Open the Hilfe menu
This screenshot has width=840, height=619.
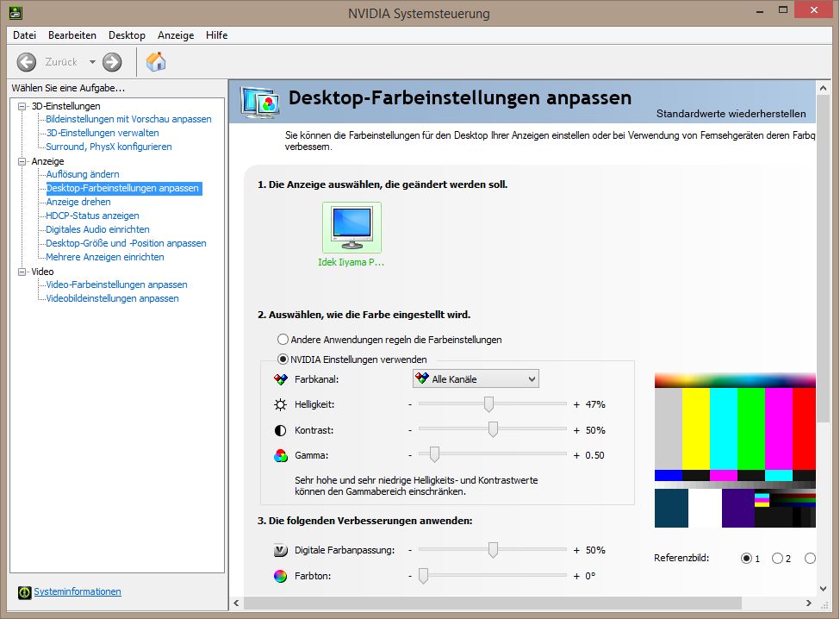click(216, 35)
